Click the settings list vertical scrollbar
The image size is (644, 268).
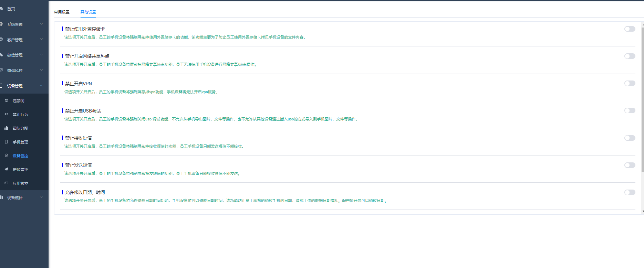click(642, 100)
